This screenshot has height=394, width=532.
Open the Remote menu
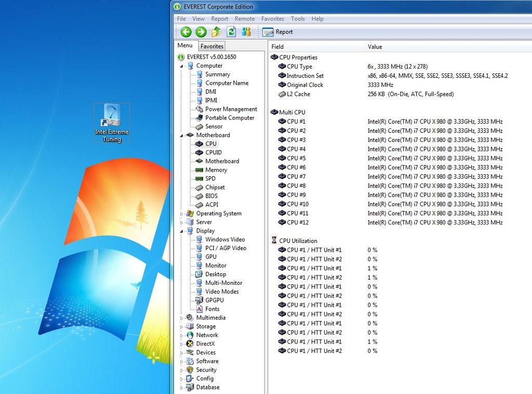[245, 19]
